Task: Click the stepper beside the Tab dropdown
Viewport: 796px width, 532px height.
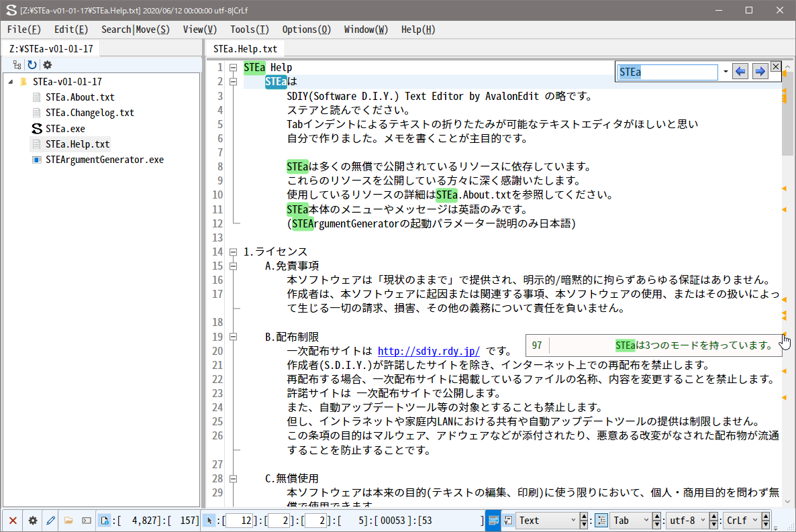Action: point(656,521)
